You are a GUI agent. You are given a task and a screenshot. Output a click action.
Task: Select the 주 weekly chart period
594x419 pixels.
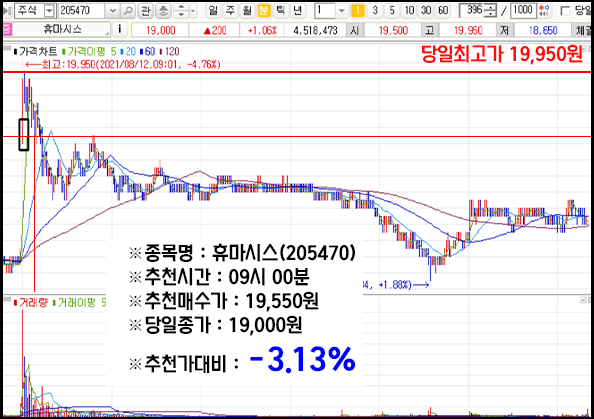click(x=230, y=10)
